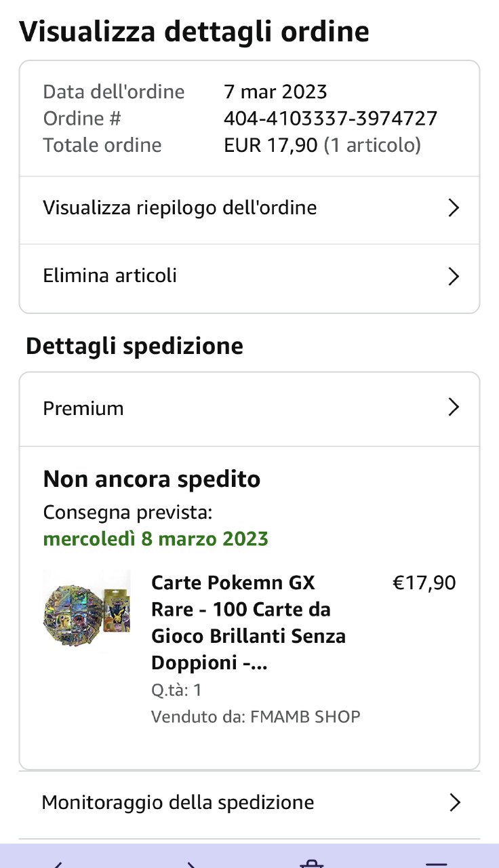Click chevron next to Visualizza riepilogo dell'ordine
Screen dimensions: 499x868
(x=454, y=208)
